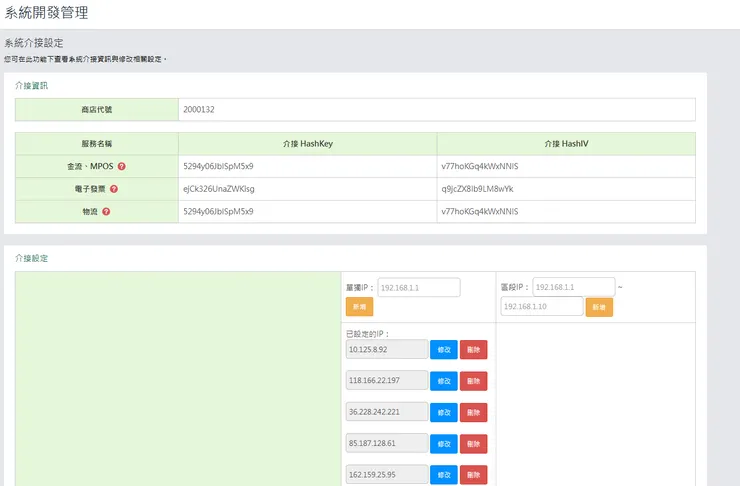
Task: Click the help icon next to 金流、MPOS
Action: click(x=121, y=166)
